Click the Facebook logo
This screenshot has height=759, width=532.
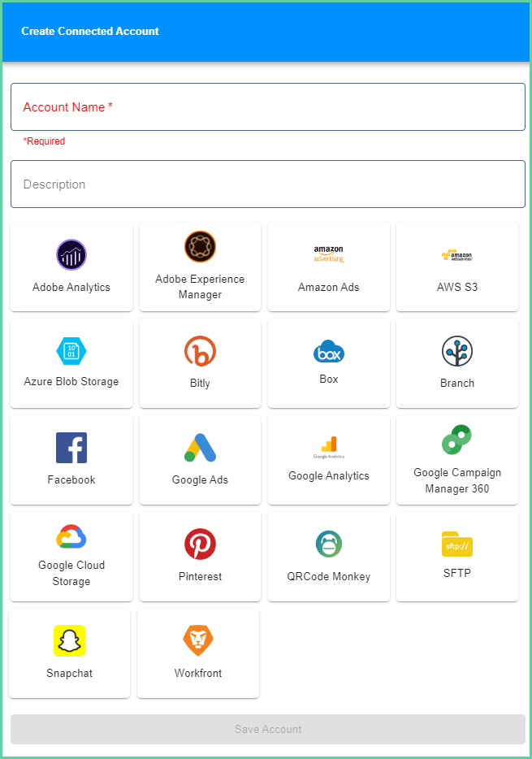click(x=71, y=448)
